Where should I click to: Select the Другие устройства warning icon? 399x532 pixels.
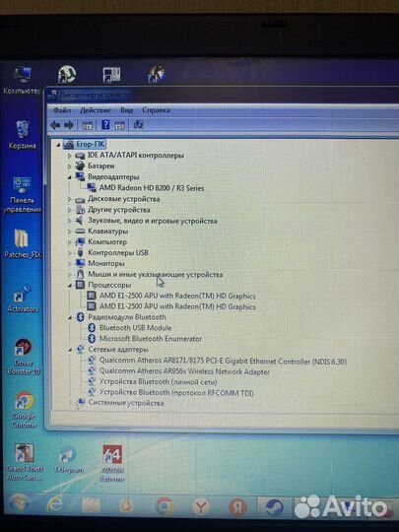coord(80,210)
